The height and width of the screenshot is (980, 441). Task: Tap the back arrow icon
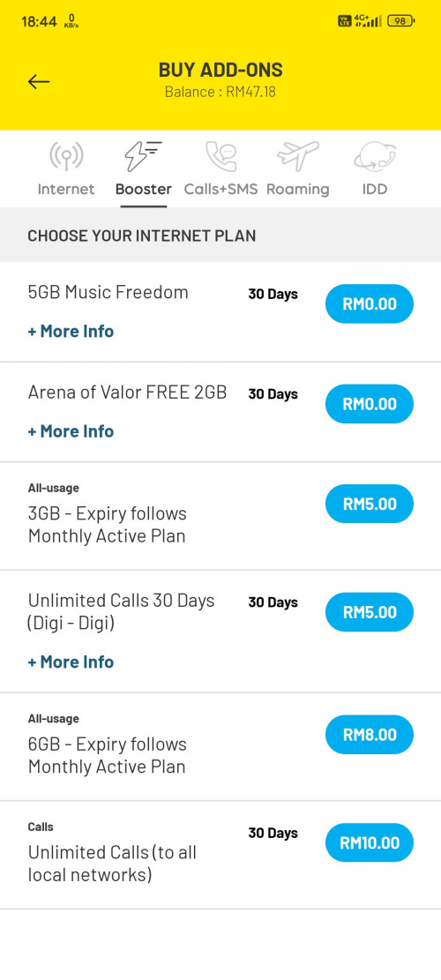point(39,82)
